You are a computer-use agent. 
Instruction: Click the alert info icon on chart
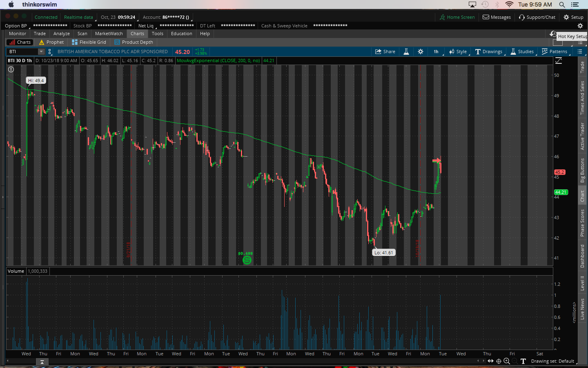(11, 70)
